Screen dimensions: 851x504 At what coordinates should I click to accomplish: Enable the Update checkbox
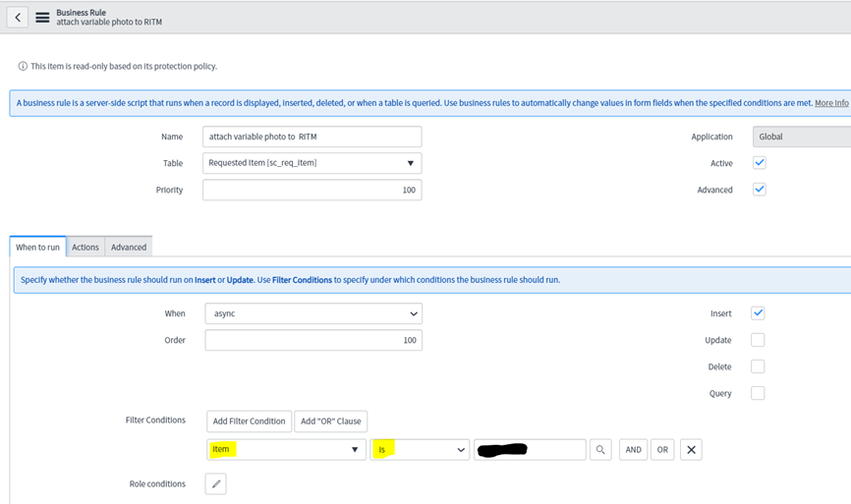758,340
